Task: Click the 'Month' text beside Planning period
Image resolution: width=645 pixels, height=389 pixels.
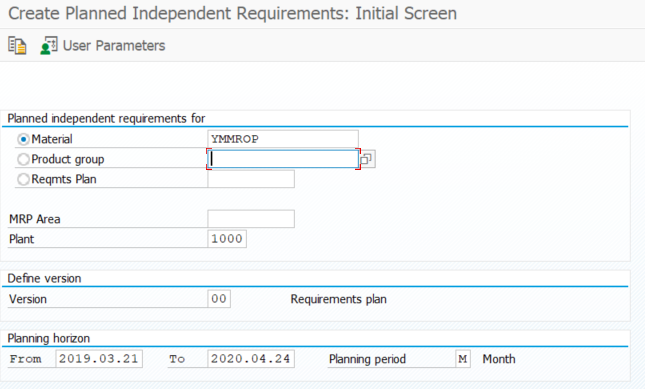Action: point(499,359)
